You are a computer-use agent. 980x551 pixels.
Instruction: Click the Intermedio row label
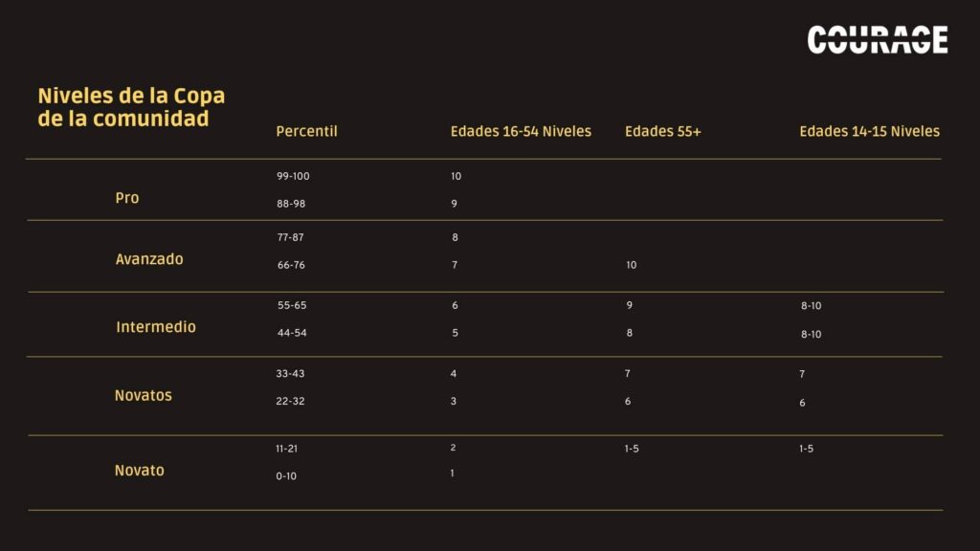click(x=156, y=327)
